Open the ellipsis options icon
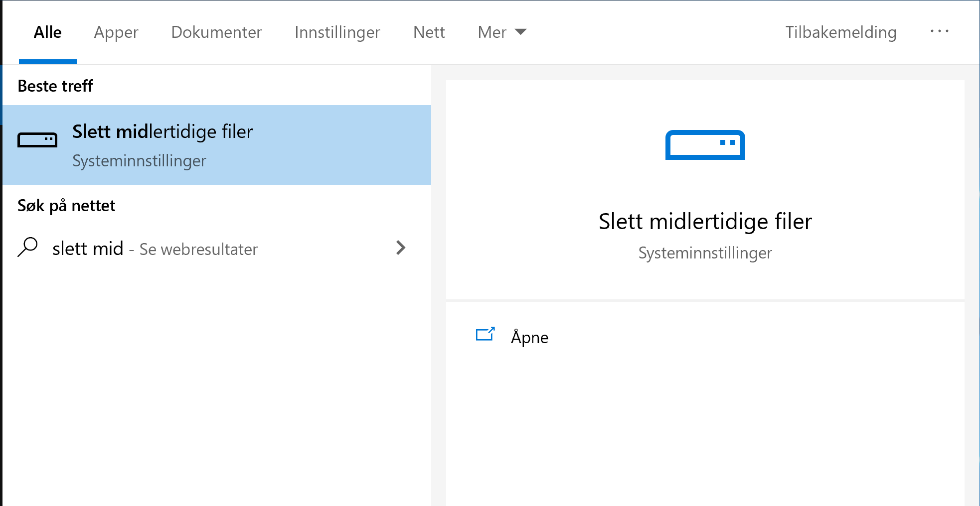980x506 pixels. [940, 31]
